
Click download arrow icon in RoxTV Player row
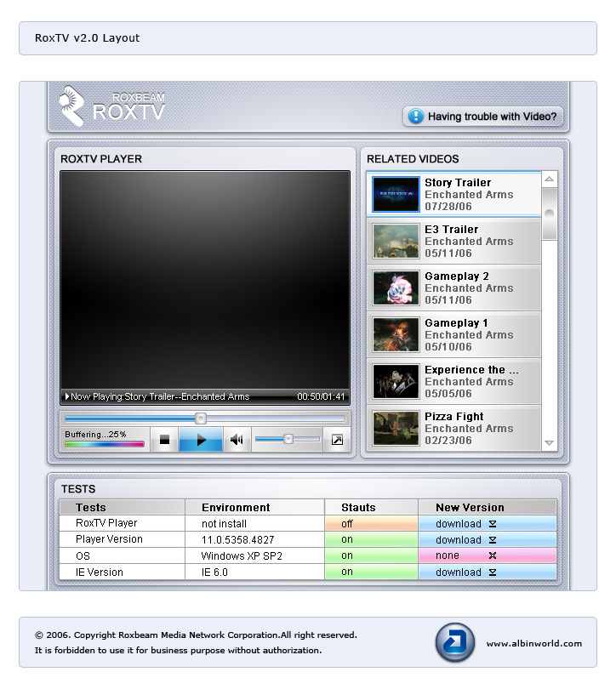point(493,524)
